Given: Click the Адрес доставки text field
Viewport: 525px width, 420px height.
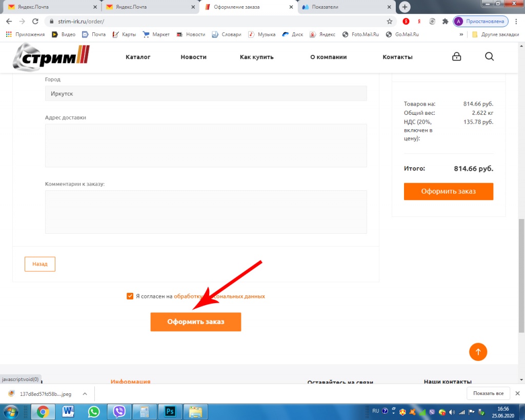Looking at the screenshot, I should click(206, 145).
